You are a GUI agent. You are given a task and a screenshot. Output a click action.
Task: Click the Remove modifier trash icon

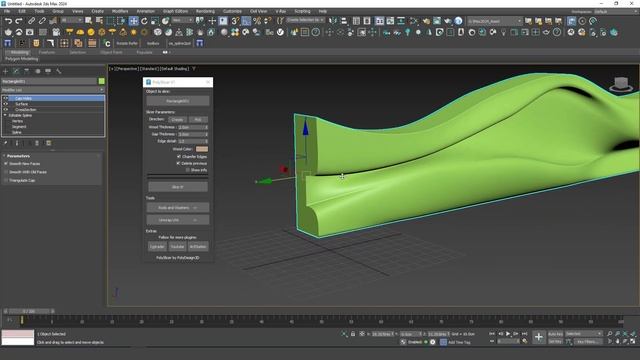pyautogui.click(x=37, y=143)
